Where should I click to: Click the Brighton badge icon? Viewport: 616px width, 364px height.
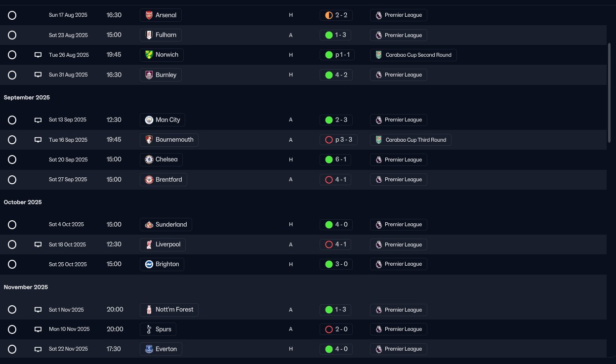tap(149, 264)
